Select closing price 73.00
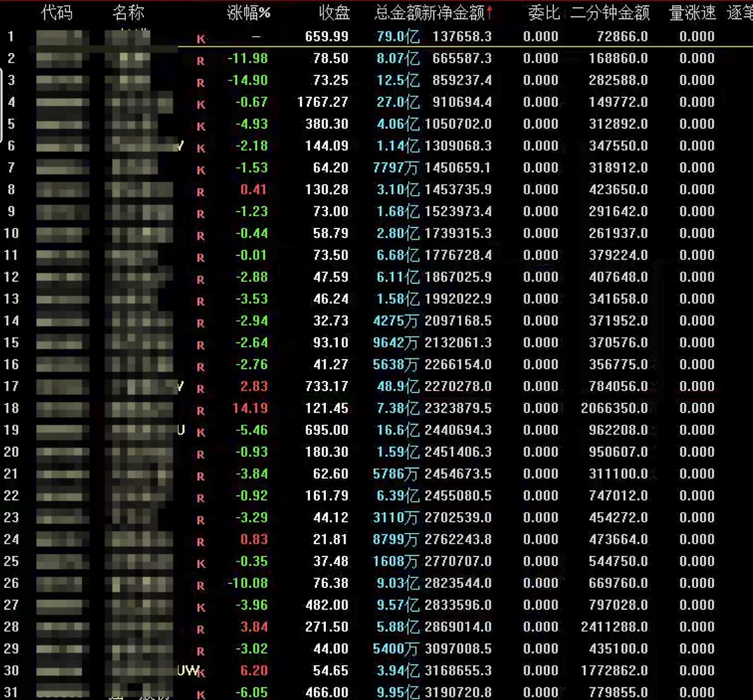The height and width of the screenshot is (700, 753). tap(331, 211)
